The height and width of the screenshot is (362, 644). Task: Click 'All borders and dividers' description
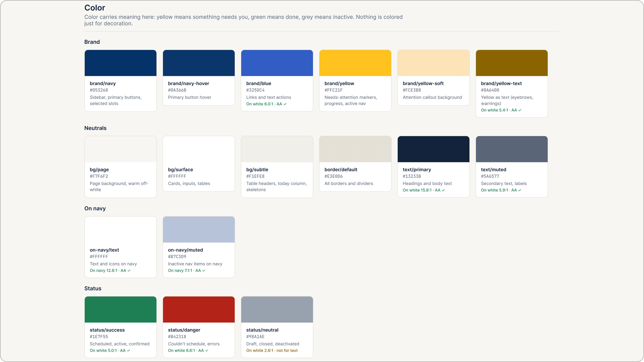(349, 184)
